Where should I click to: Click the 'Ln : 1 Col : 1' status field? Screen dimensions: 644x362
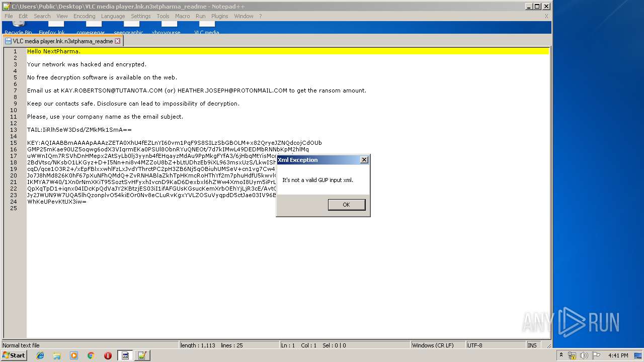coord(345,345)
